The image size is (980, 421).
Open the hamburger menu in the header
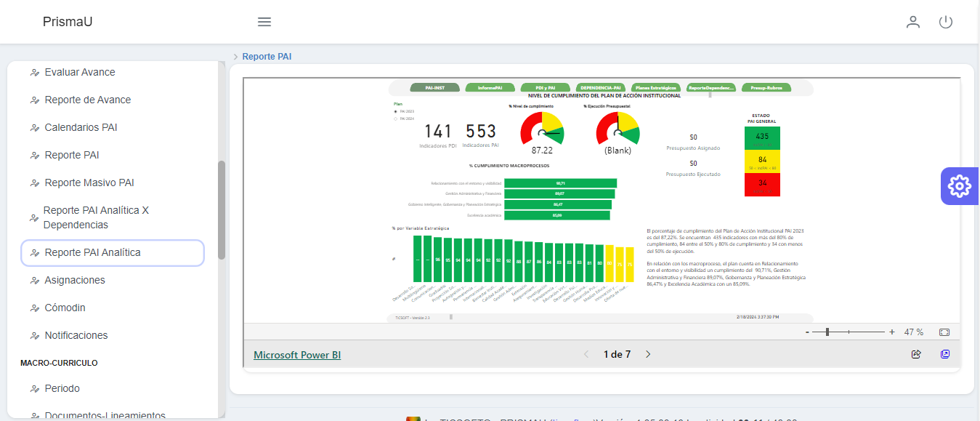[264, 22]
